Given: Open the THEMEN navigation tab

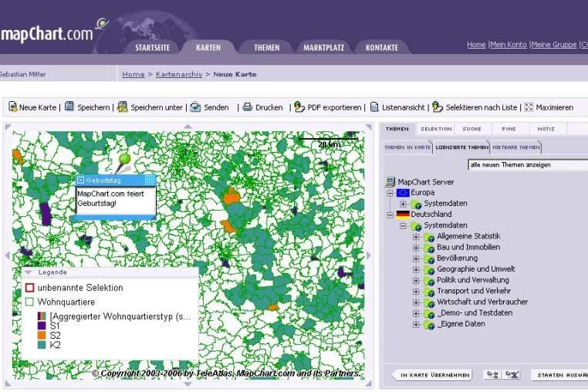Looking at the screenshot, I should (267, 48).
